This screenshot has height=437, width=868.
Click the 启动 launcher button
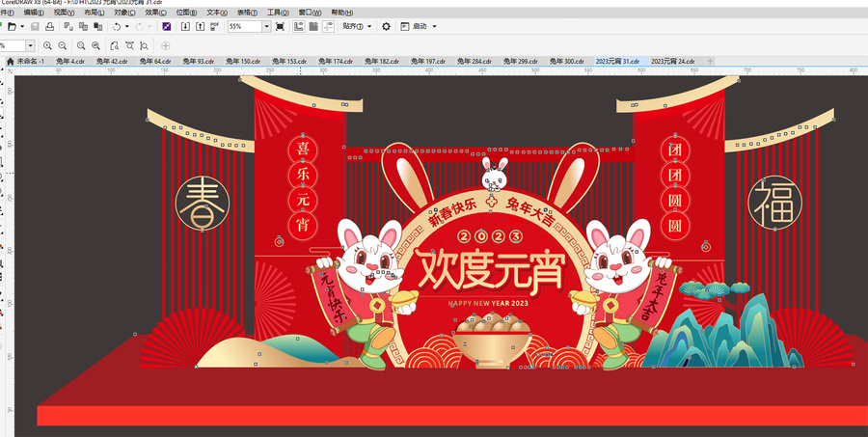414,26
